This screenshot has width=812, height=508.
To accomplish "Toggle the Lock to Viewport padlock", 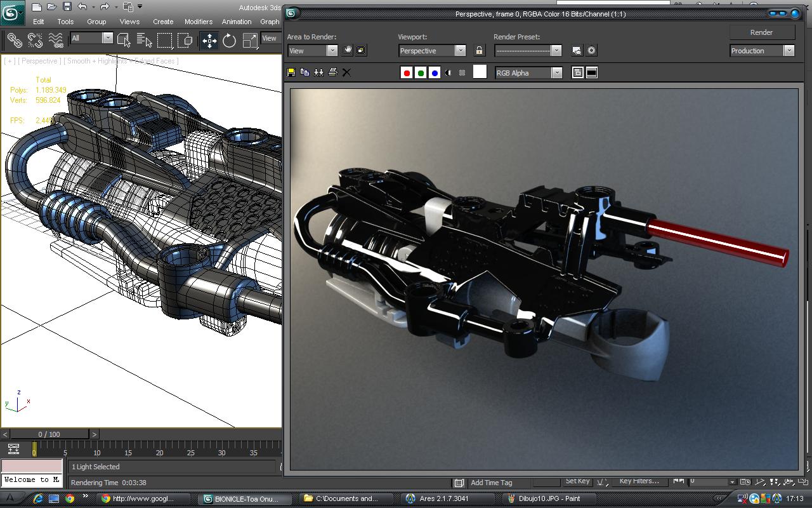I will (479, 50).
